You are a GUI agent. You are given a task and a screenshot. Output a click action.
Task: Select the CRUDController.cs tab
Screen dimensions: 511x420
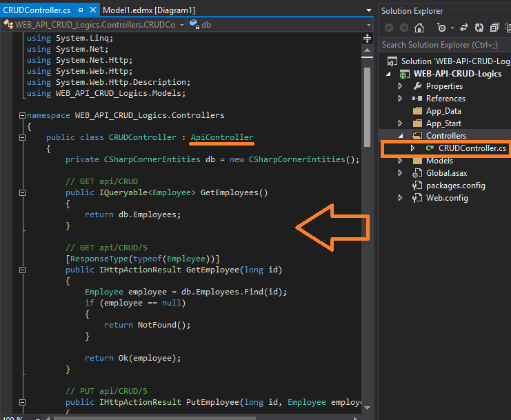(36, 10)
